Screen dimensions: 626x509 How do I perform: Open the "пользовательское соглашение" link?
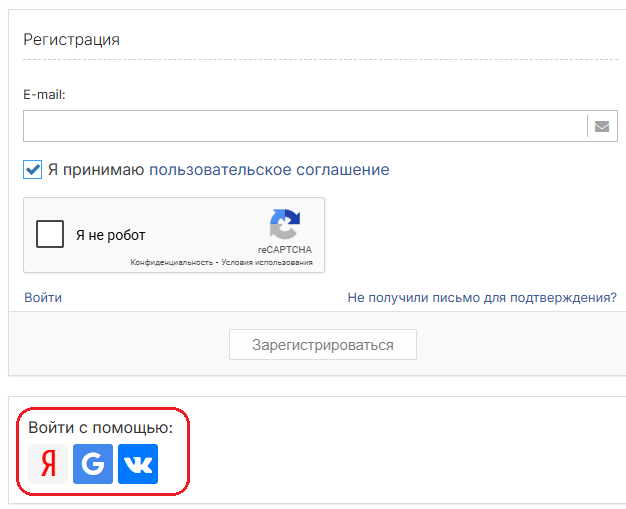269,170
